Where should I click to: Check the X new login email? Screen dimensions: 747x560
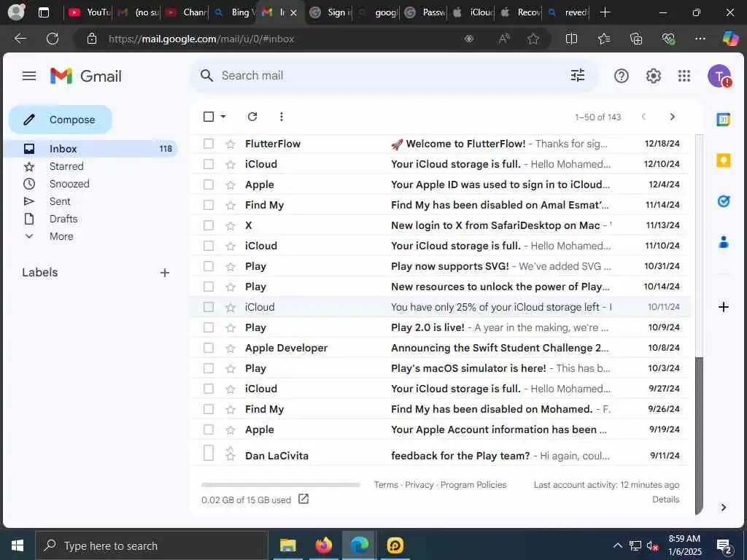pyautogui.click(x=209, y=226)
